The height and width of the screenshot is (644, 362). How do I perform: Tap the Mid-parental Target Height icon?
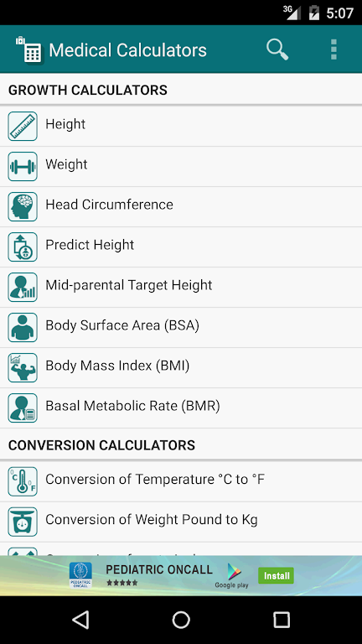coord(23,287)
